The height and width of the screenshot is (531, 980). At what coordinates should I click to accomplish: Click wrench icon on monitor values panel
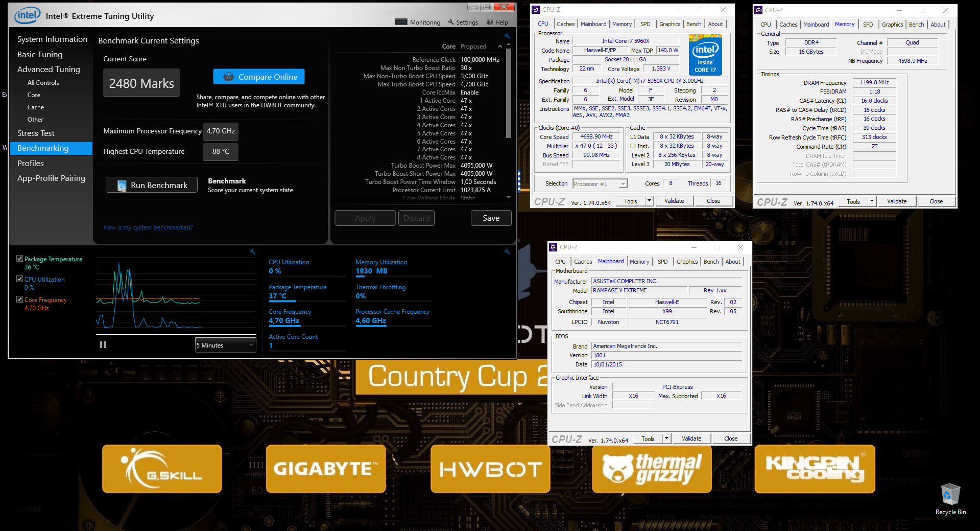click(x=507, y=251)
